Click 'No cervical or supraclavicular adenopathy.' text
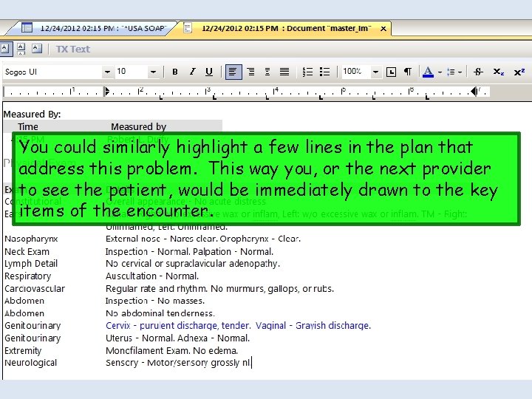Viewport: 532px width, 399px height. [193, 264]
